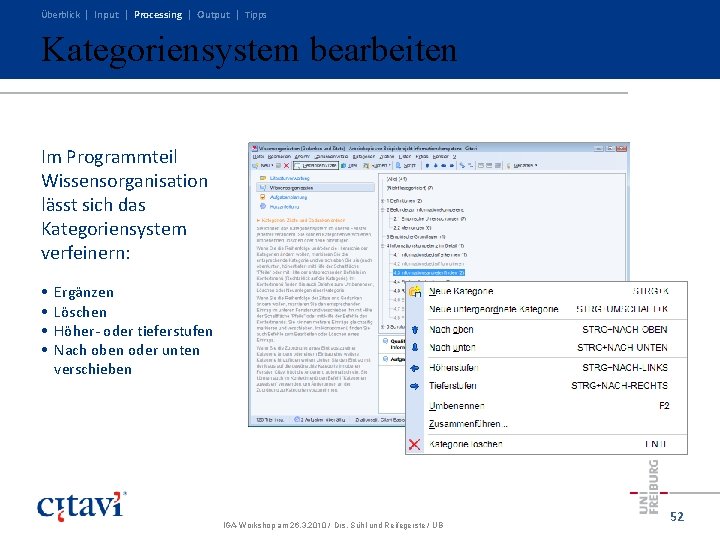
Task: Select category 3 tree row
Action: coord(416,237)
